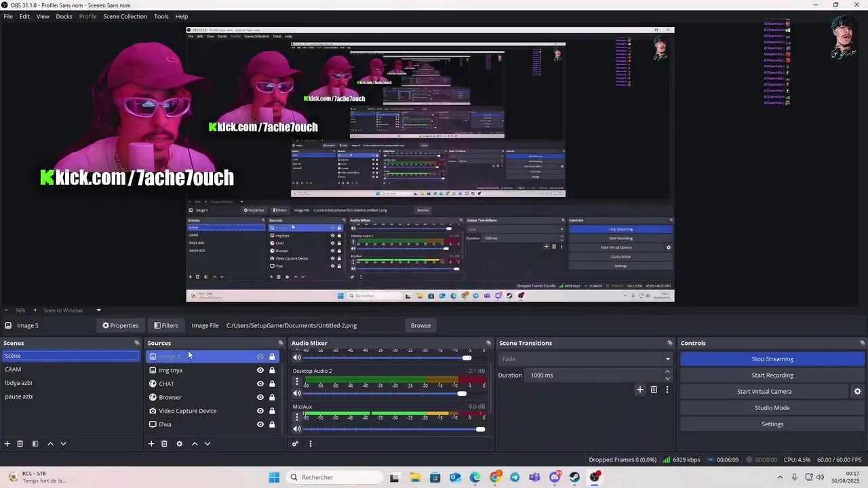Open Windows Rechercher search box

pos(335,477)
